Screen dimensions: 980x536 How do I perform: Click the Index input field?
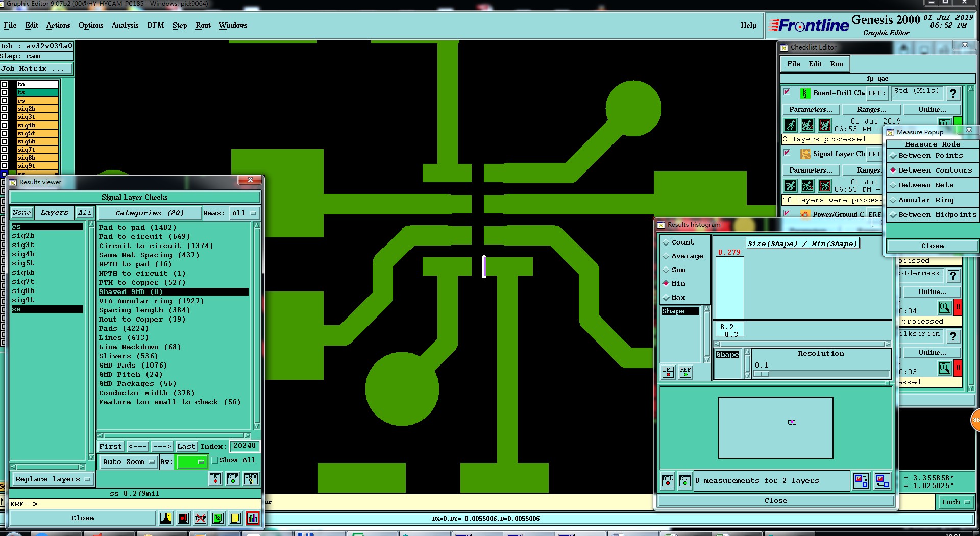click(244, 446)
